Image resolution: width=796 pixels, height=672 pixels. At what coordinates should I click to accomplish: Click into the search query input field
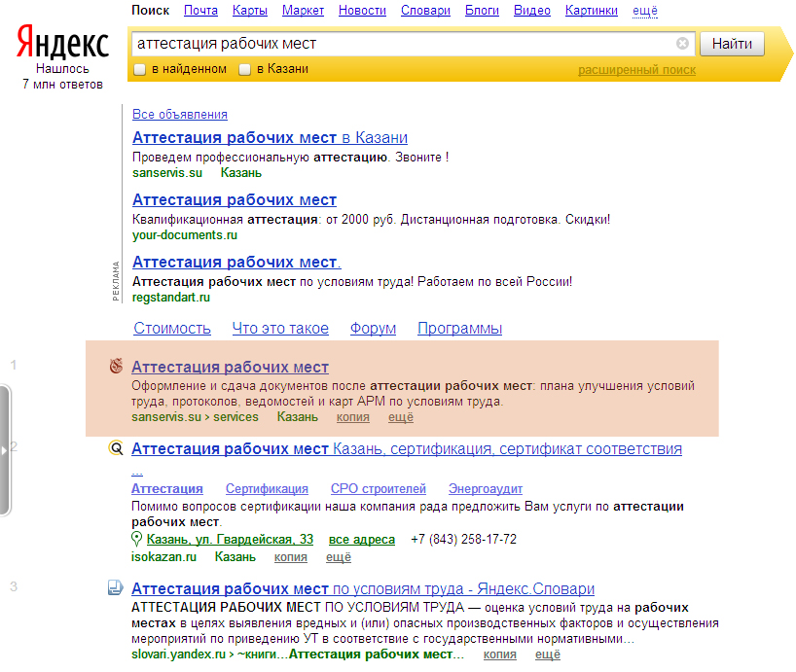click(x=404, y=44)
